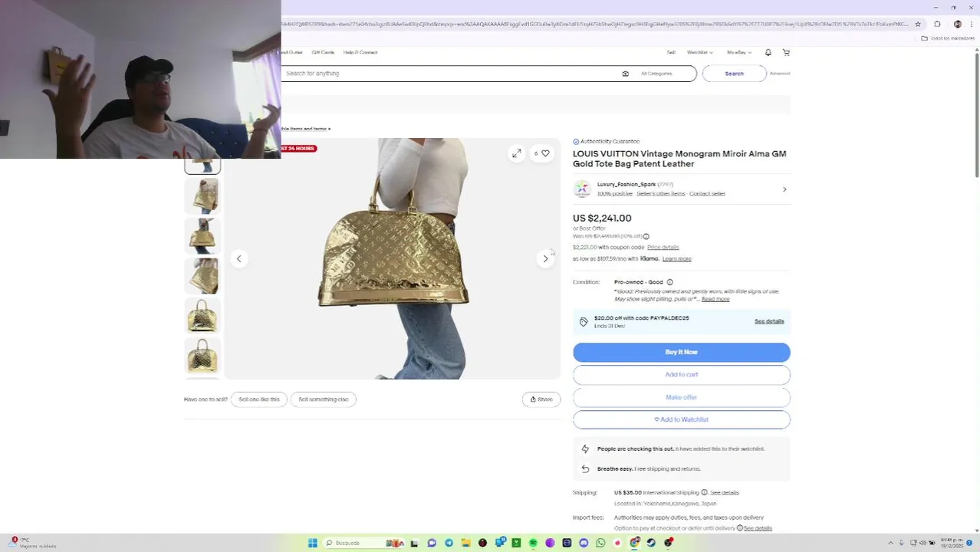Open Spotify from the taskbar

(x=533, y=543)
